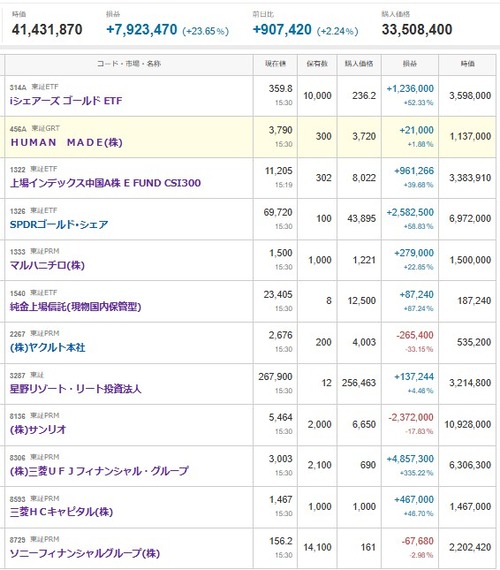The image size is (500, 570).
Task: Open 純金上場信託(現物国内保管型) link
Action: pyautogui.click(x=75, y=307)
